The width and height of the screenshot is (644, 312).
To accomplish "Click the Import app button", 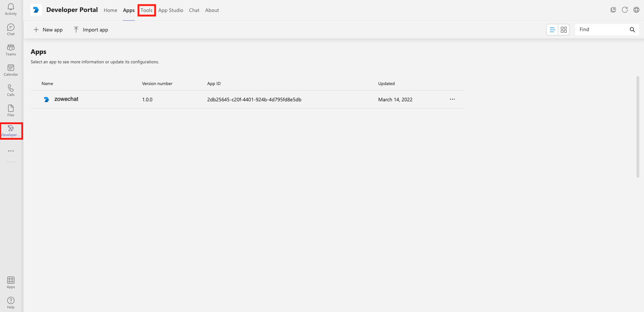I will [x=91, y=30].
